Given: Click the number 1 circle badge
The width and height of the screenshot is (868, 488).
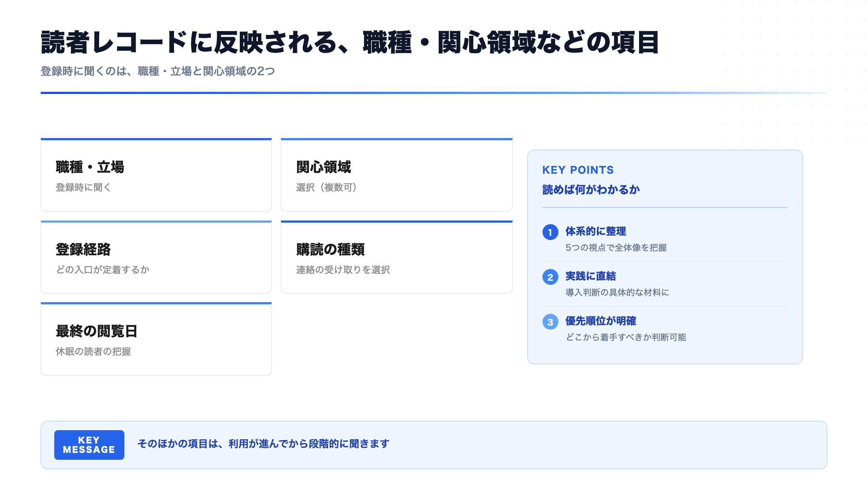Looking at the screenshot, I should coord(550,232).
